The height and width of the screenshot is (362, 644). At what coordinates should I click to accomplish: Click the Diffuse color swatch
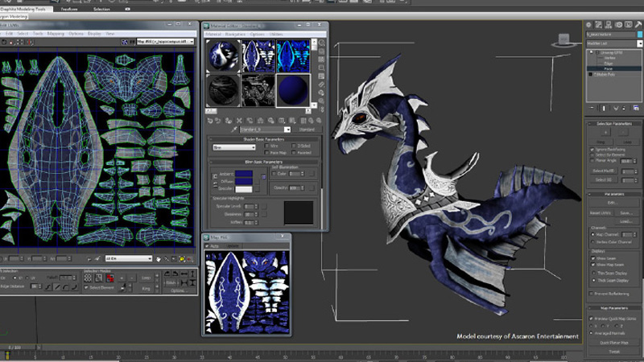point(243,182)
